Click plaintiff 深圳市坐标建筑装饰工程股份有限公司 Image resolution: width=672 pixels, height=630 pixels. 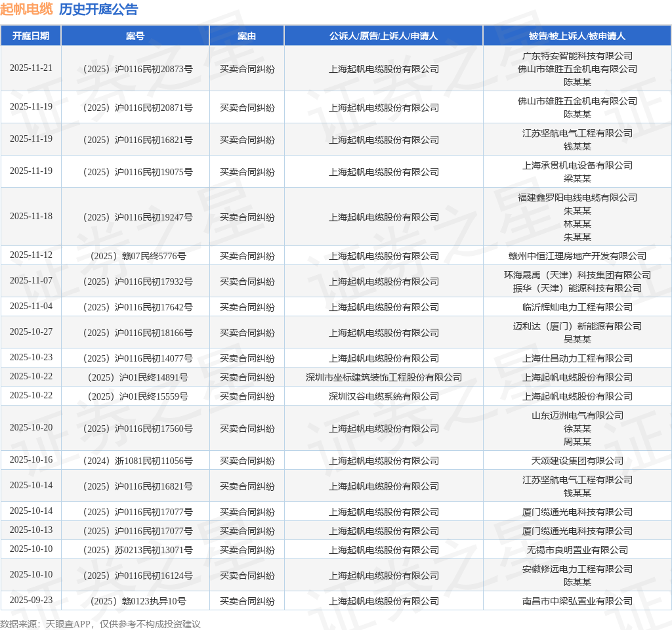click(383, 377)
